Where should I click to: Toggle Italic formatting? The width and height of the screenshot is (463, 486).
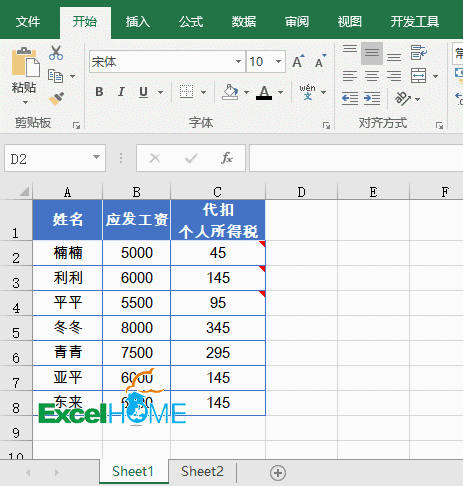pos(121,92)
